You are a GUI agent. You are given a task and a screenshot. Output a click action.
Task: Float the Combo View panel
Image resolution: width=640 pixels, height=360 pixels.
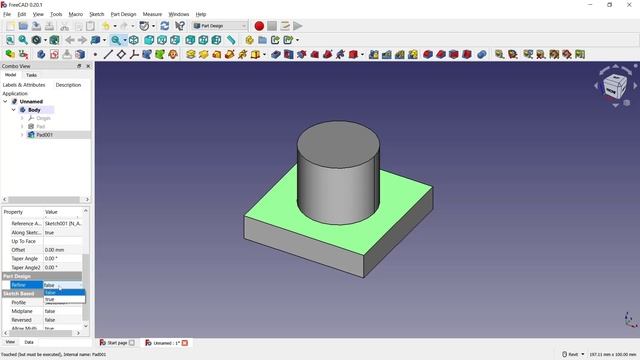pyautogui.click(x=79, y=66)
